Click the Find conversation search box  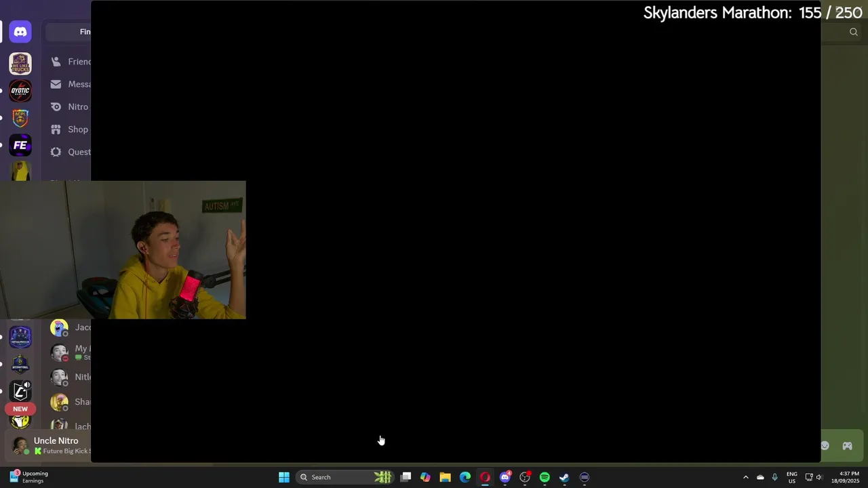pyautogui.click(x=68, y=32)
